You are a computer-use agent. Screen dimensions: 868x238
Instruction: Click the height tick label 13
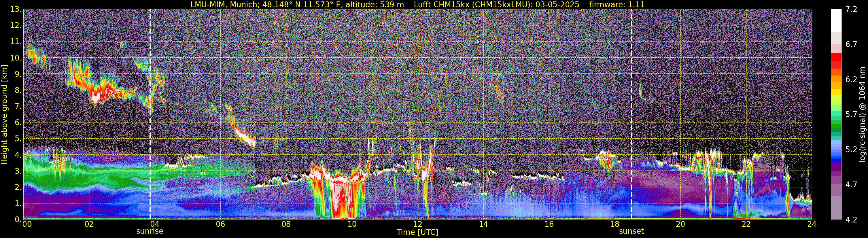coord(16,10)
